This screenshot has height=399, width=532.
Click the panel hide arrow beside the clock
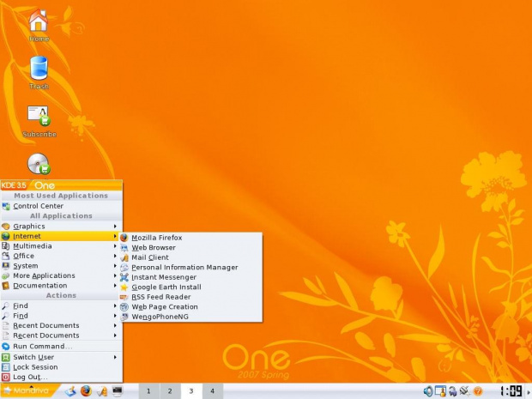tap(528, 391)
